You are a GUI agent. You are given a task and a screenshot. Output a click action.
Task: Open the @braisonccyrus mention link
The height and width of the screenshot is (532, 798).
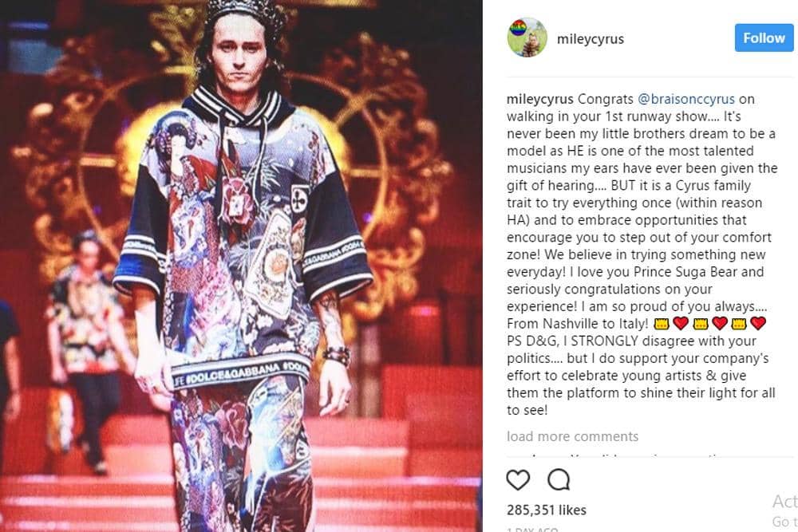tap(686, 99)
